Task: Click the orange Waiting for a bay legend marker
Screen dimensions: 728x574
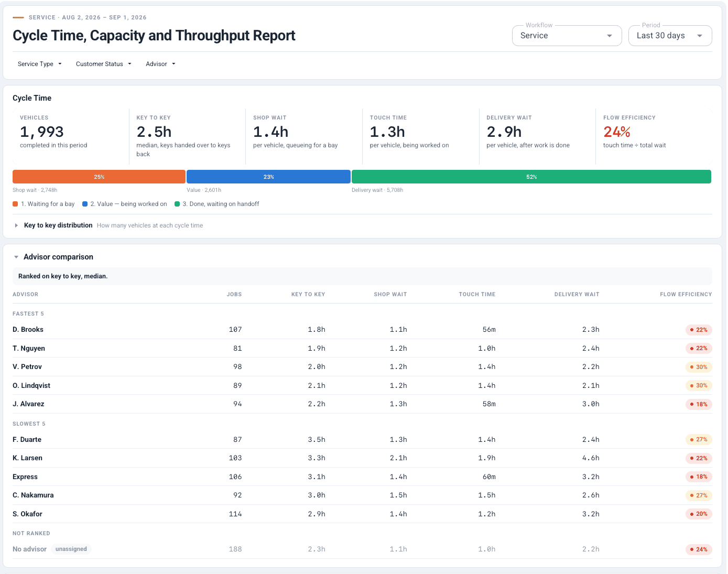Action: (15, 204)
